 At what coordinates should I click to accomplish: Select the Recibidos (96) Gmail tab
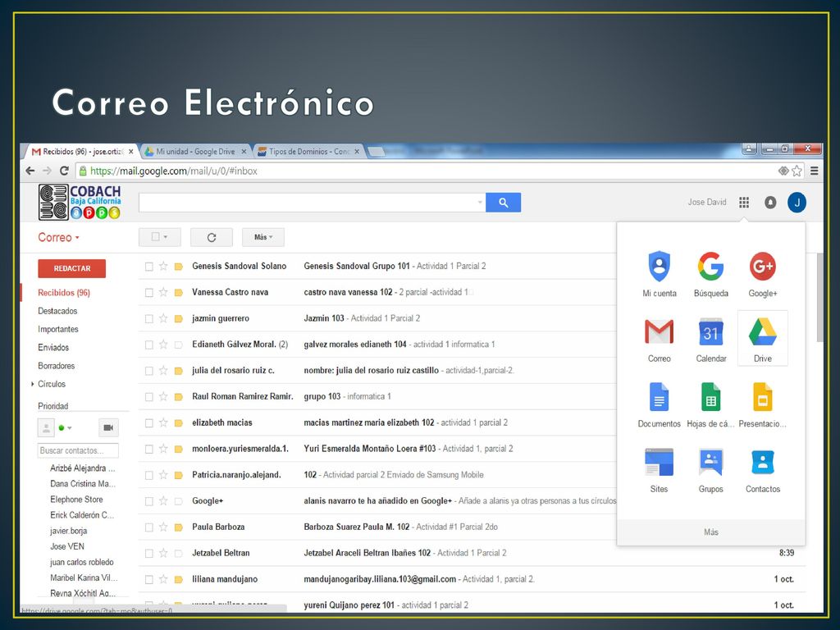pyautogui.click(x=81, y=152)
